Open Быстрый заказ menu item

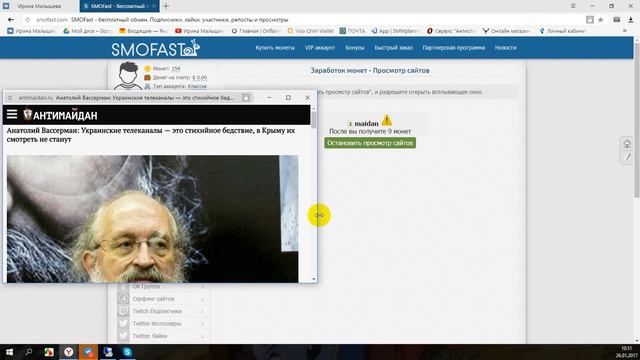(393, 48)
